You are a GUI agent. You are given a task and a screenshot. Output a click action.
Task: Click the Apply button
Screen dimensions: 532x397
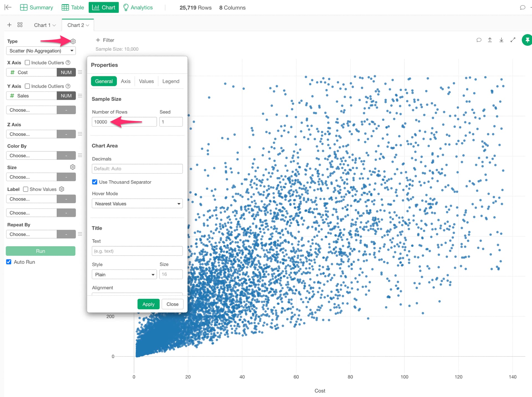[148, 304]
